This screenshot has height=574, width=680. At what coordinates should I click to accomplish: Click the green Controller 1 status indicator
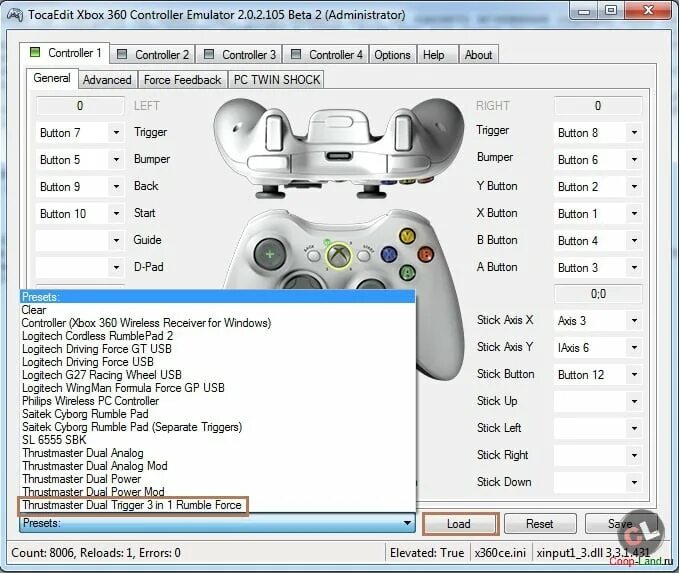coord(35,52)
